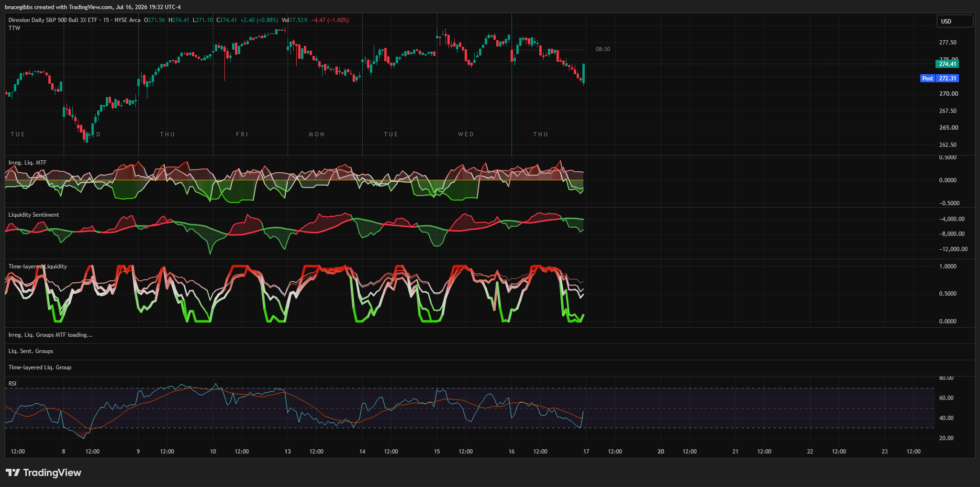This screenshot has width=980, height=487.
Task: Click date 9 on the time axis
Action: point(138,452)
